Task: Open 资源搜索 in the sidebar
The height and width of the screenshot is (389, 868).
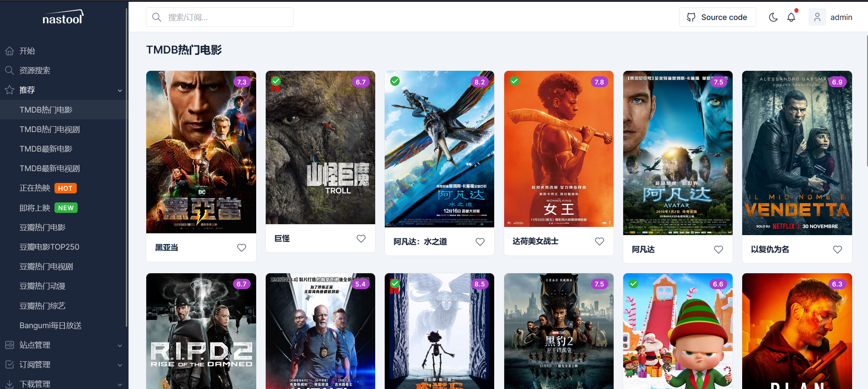Action: pyautogui.click(x=64, y=70)
